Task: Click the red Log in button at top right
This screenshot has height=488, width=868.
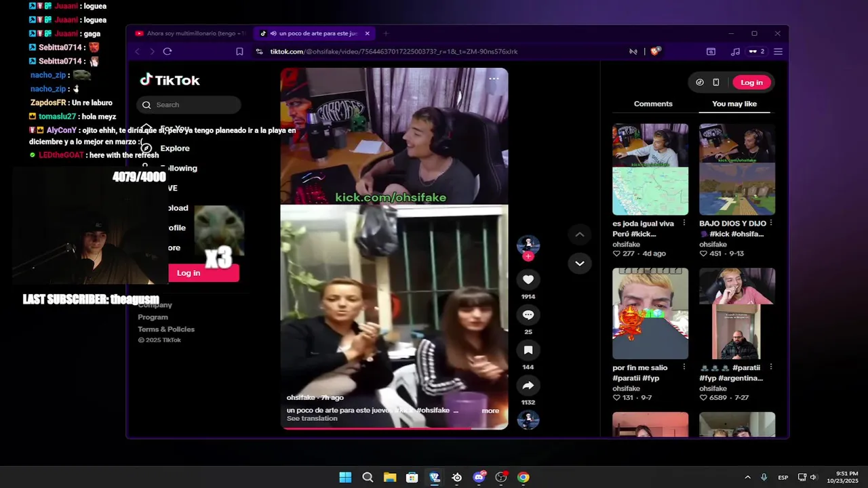Action: point(751,82)
